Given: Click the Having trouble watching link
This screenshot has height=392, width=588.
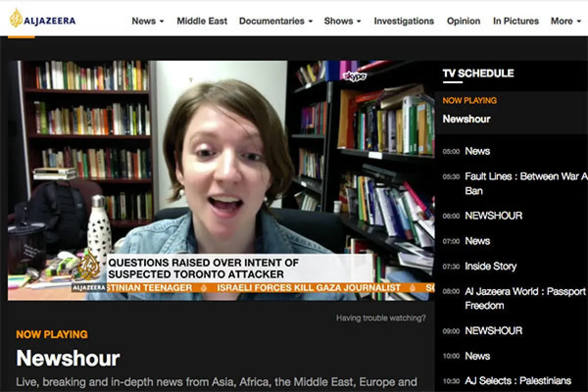Looking at the screenshot, I should [381, 318].
